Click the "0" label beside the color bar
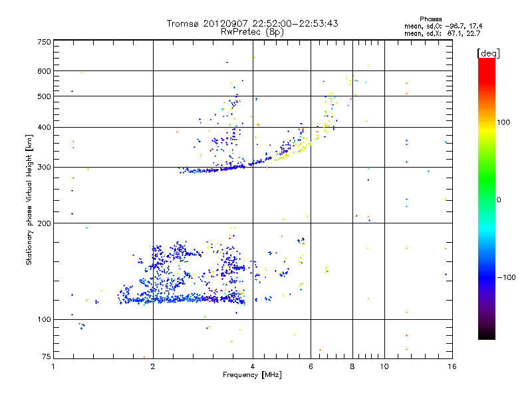Image resolution: width=532 pixels, height=399 pixels. (x=498, y=199)
